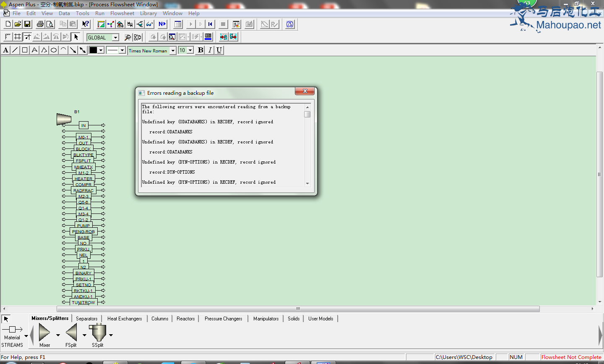Click the blue circular Aspen icon

coord(290,24)
